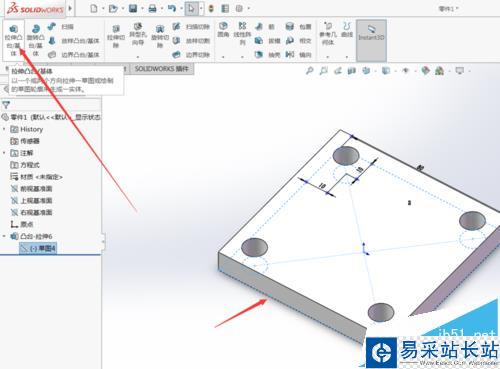Viewport: 500px width, 369px height.
Task: Open dropdown arrow next to Undo
Action: tap(180, 9)
